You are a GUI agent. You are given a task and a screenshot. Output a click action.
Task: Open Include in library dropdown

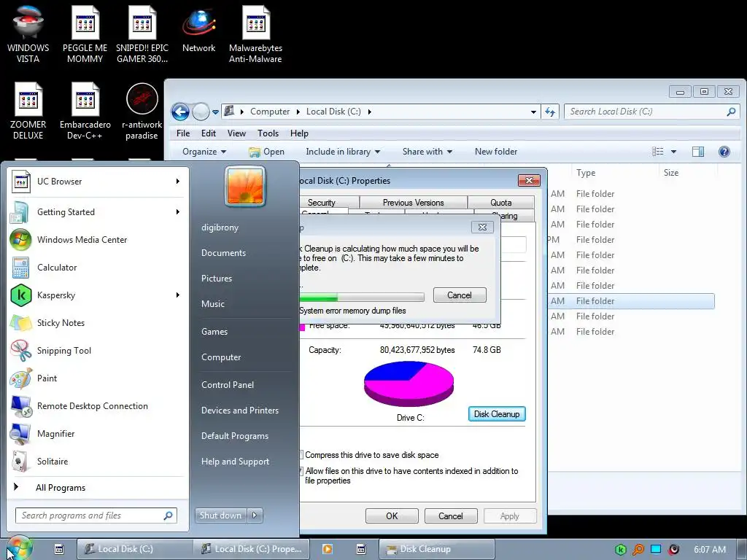(343, 152)
